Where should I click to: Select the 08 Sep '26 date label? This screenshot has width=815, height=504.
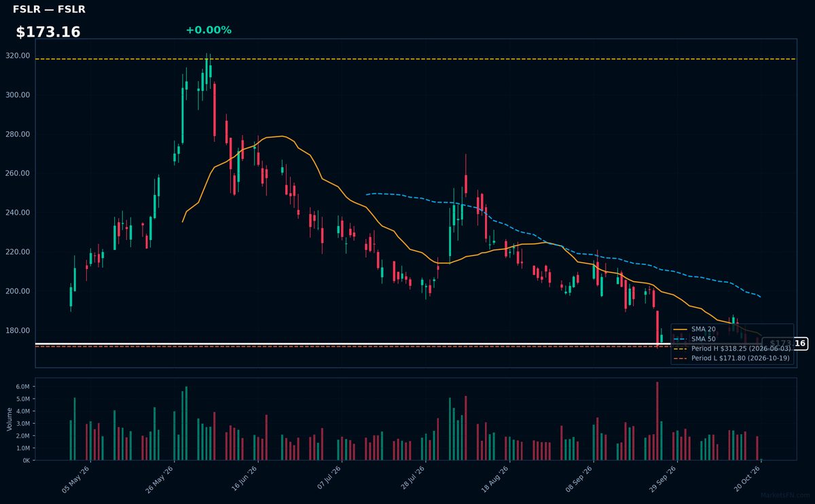580,478
